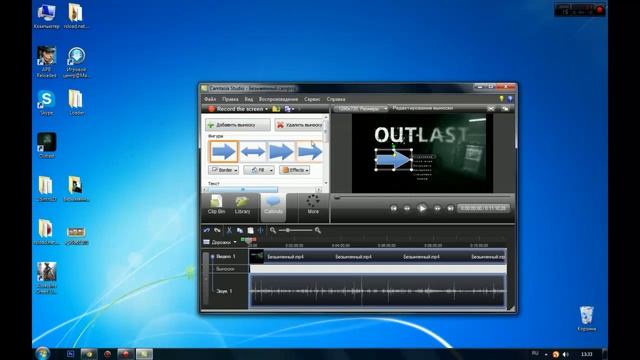Open the More tab
640x360 pixels.
click(x=313, y=205)
